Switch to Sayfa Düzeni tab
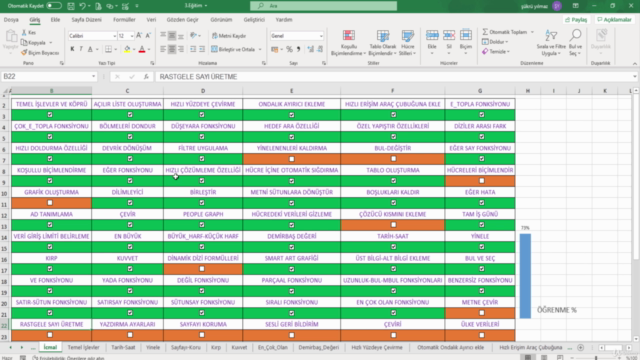The width and height of the screenshot is (640, 360). click(x=86, y=20)
